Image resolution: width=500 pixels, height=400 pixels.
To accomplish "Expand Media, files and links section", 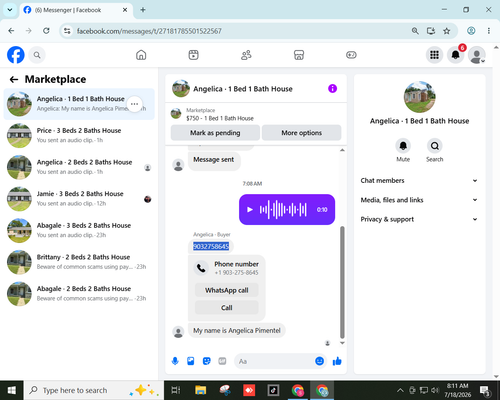I will pyautogui.click(x=419, y=200).
